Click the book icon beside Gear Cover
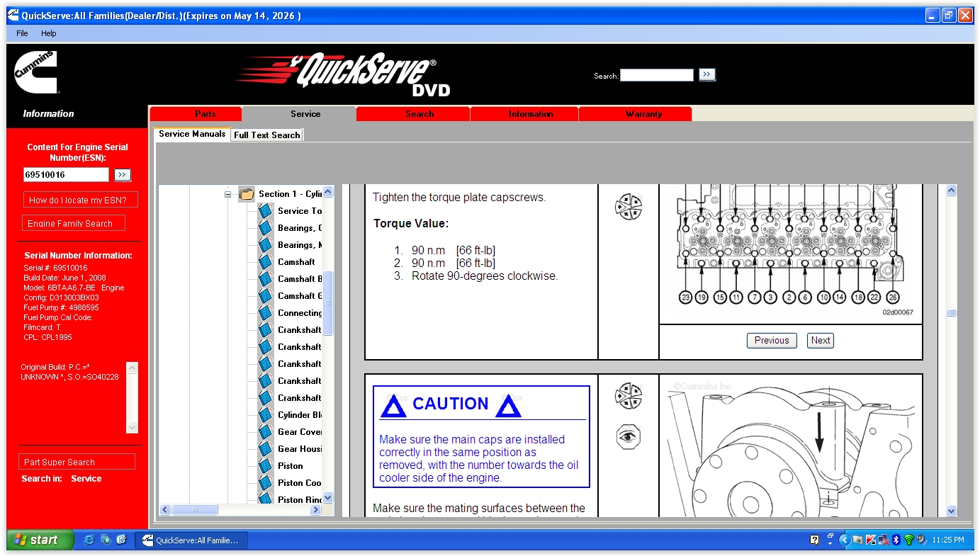 coord(266,432)
